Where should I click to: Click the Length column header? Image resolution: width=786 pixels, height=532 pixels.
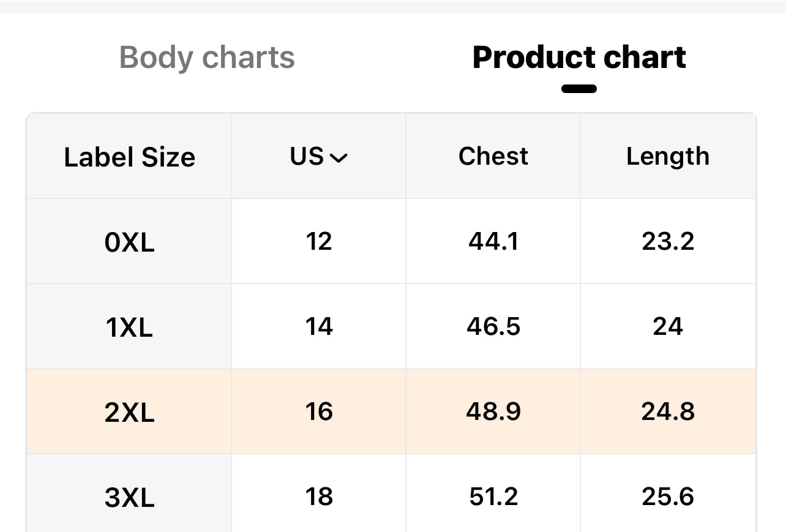(668, 156)
